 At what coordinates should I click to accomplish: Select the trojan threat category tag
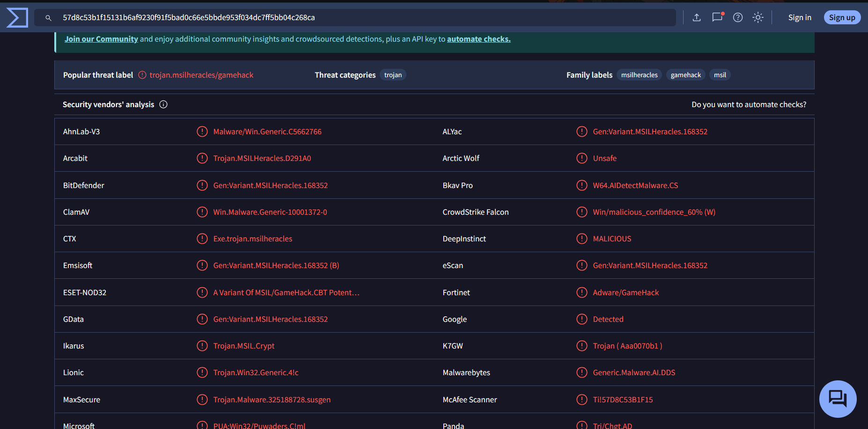pos(393,75)
